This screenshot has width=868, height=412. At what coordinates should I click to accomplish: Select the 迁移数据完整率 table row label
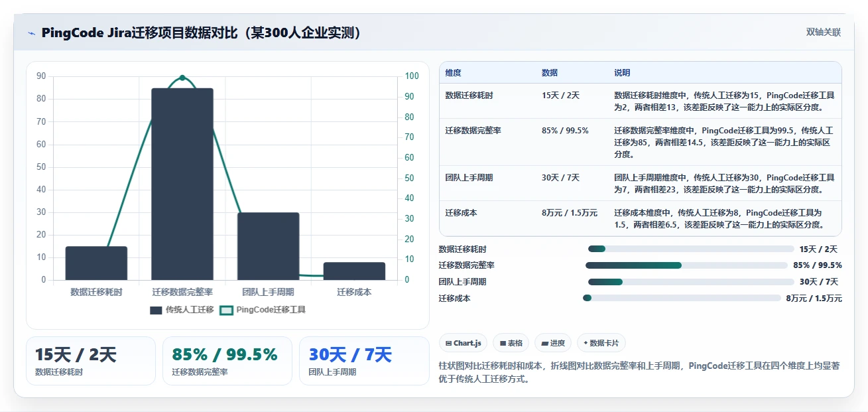(x=473, y=131)
